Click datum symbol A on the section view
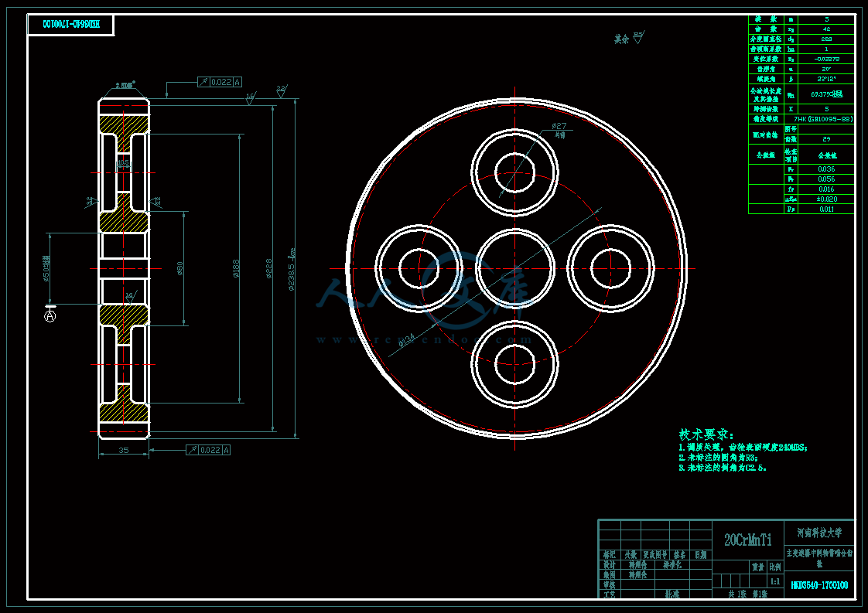Screen dimensions: 868x613 pyautogui.click(x=50, y=315)
